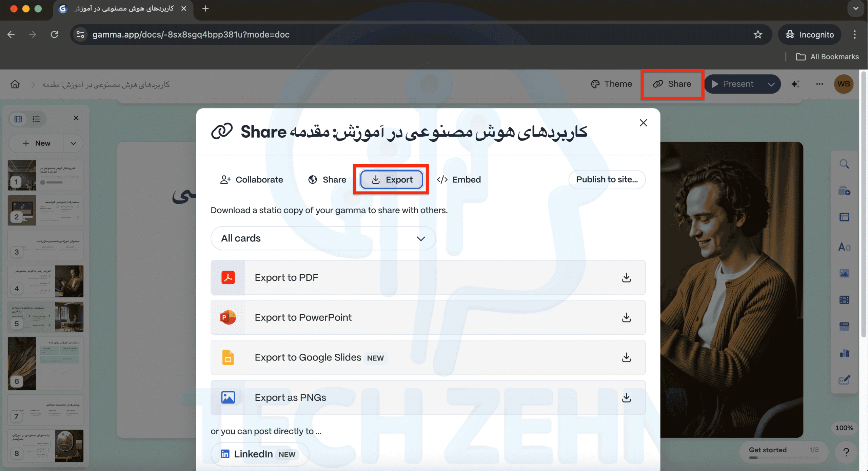This screenshot has height=471, width=868.
Task: Add a New card
Action: coord(36,143)
